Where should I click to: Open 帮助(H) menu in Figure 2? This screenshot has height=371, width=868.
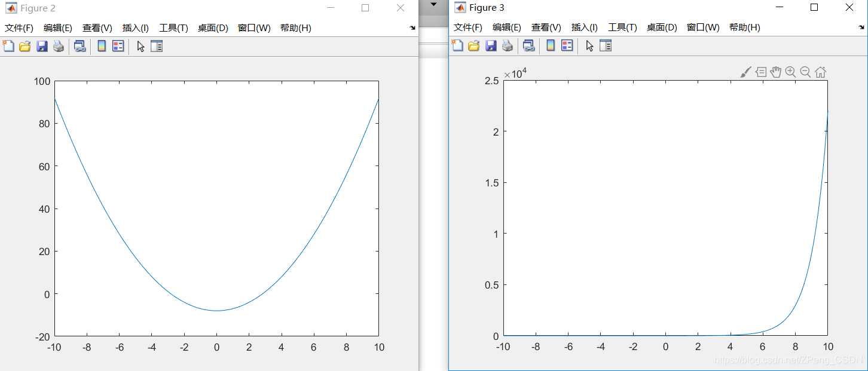tap(296, 28)
